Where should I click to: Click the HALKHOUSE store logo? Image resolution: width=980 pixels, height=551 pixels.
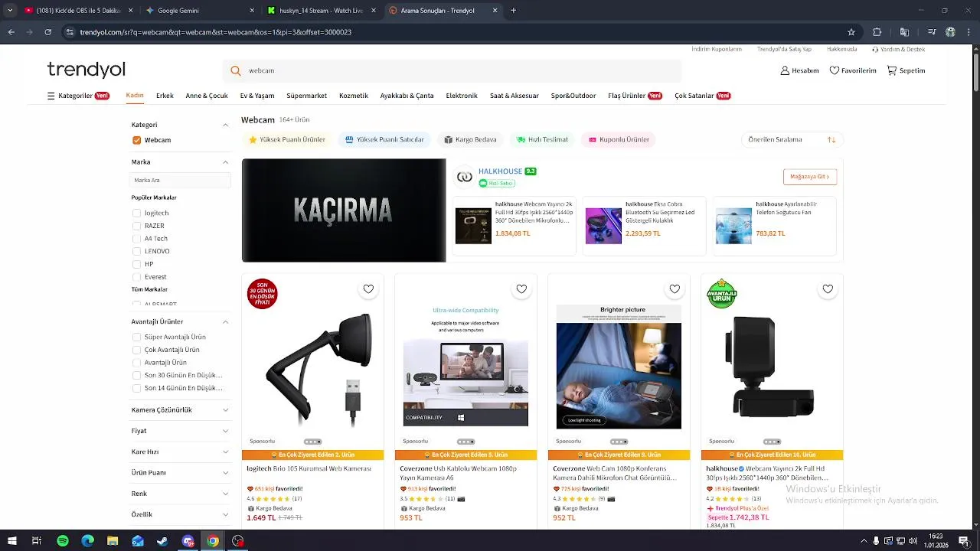(465, 177)
